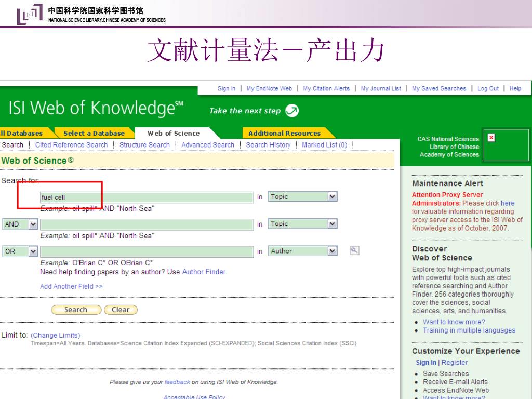Open My EndNote Web

pos(269,88)
